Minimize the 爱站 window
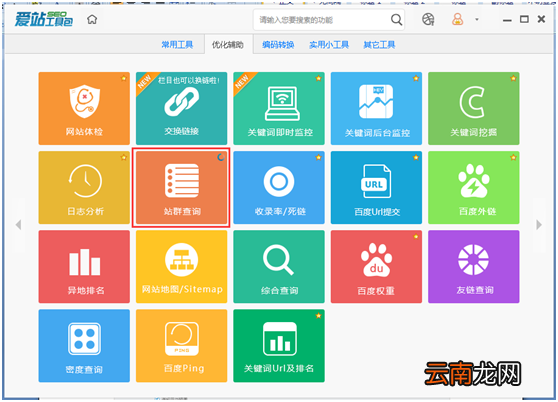 coord(507,20)
